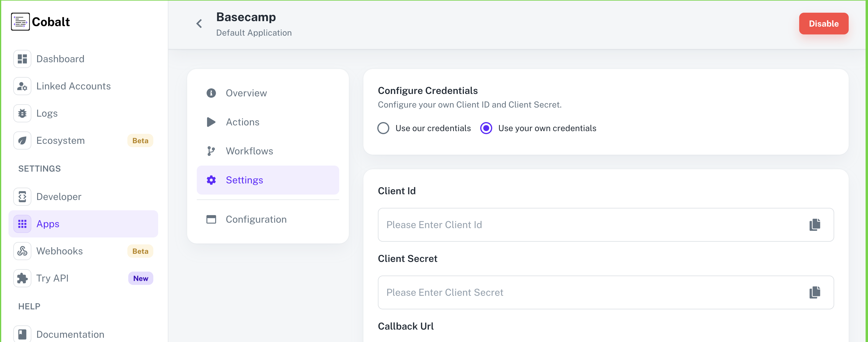Click the Webhooks icon in sidebar
Viewport: 868px width, 342px height.
click(22, 250)
